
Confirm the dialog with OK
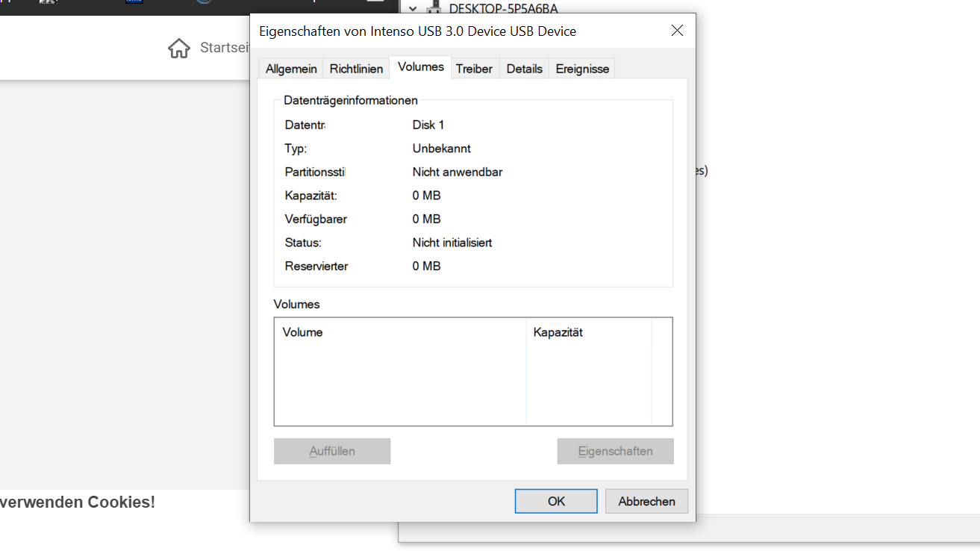point(556,501)
